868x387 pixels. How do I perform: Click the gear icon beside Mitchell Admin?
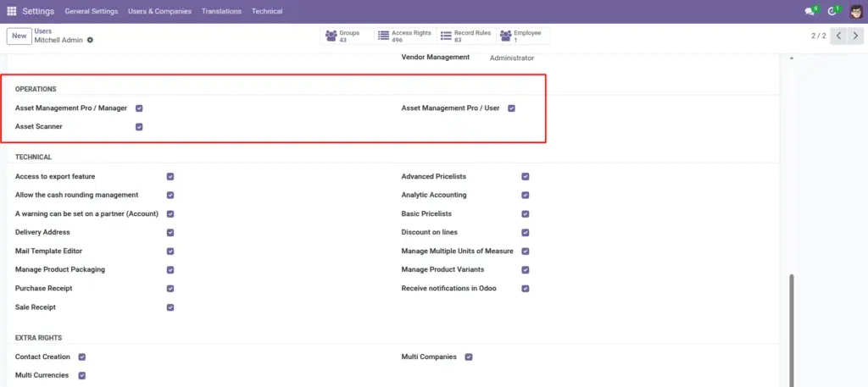[x=90, y=40]
